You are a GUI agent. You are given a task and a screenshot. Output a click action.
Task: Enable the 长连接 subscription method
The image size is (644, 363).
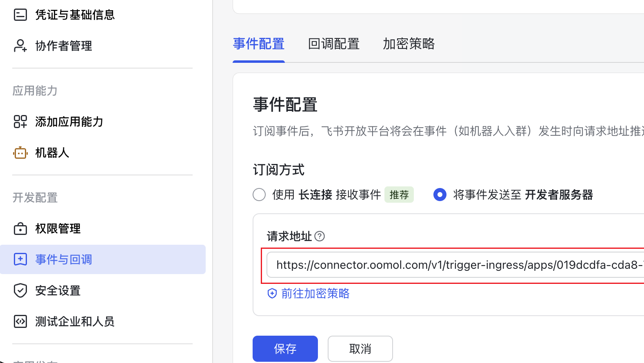pyautogui.click(x=259, y=195)
